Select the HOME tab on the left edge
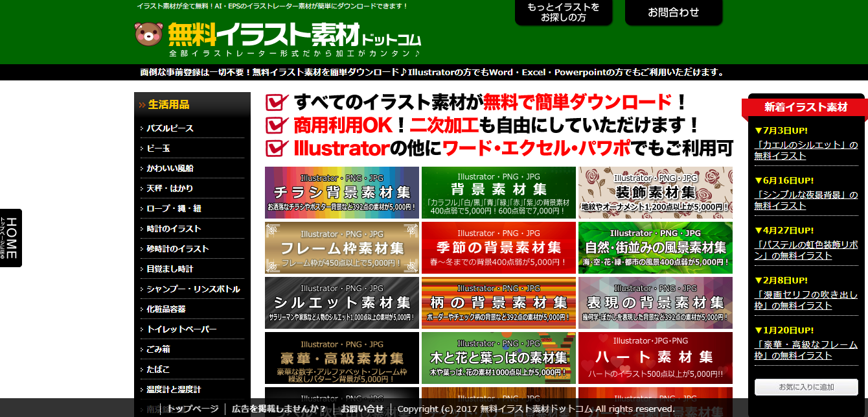 point(10,238)
